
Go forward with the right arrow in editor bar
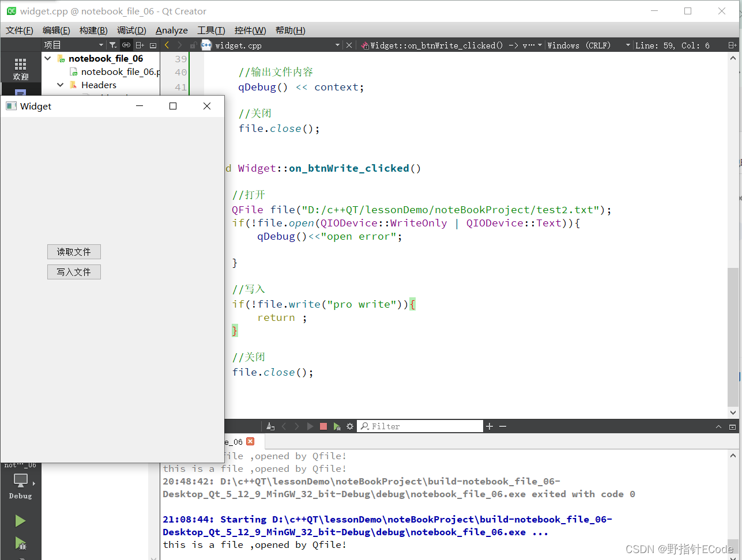(180, 45)
